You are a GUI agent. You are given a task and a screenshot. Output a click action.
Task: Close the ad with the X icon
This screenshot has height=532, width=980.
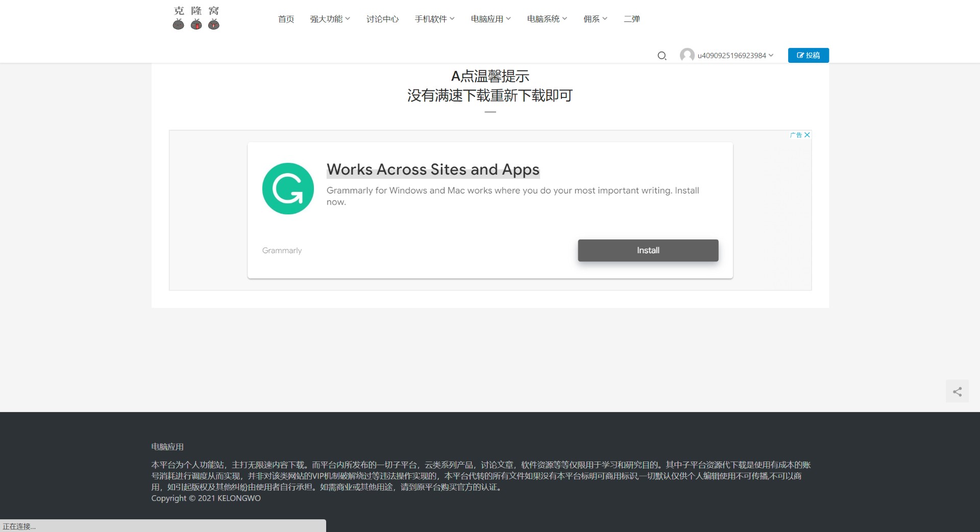807,135
